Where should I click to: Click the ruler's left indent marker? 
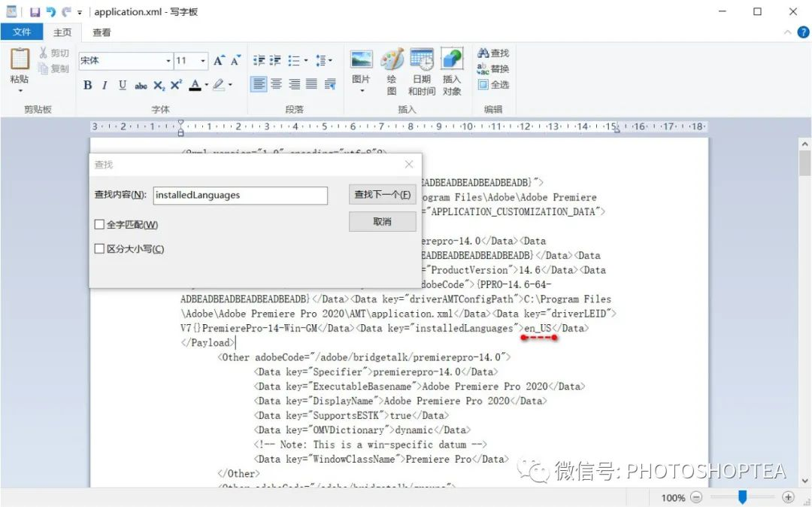180,132
